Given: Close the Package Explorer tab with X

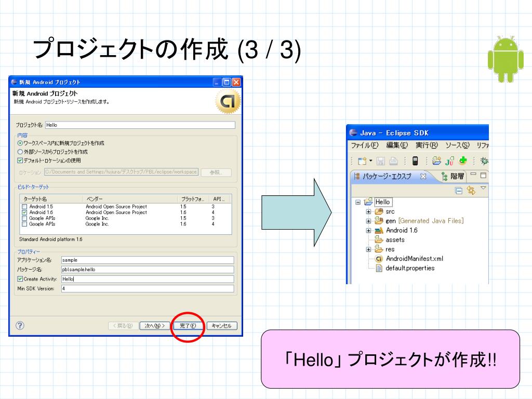Looking at the screenshot, I should (x=423, y=176).
